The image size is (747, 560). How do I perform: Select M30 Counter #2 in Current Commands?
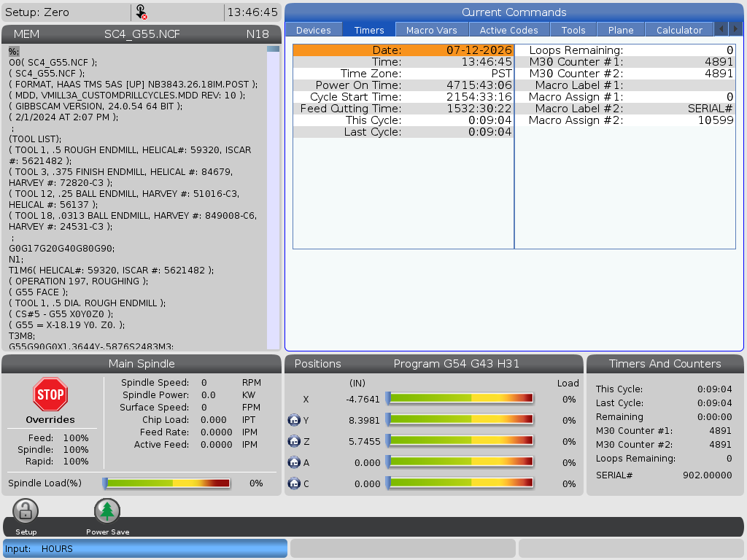(625, 74)
